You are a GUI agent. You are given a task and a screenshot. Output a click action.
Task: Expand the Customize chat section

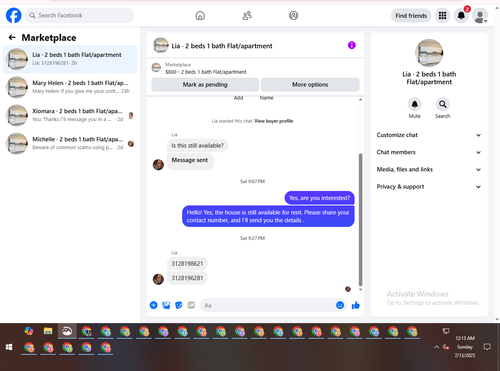tap(429, 135)
